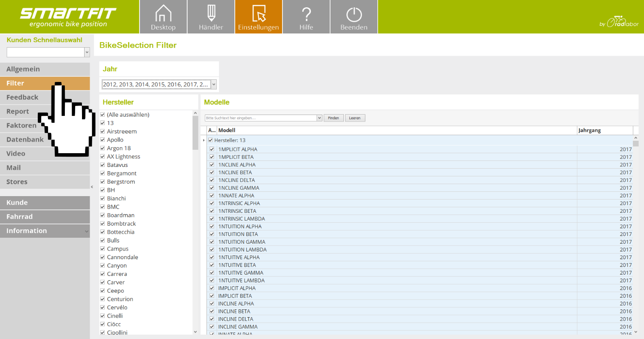Image resolution: width=644 pixels, height=339 pixels.
Task: Open the Allgemein settings section
Action: [45, 69]
